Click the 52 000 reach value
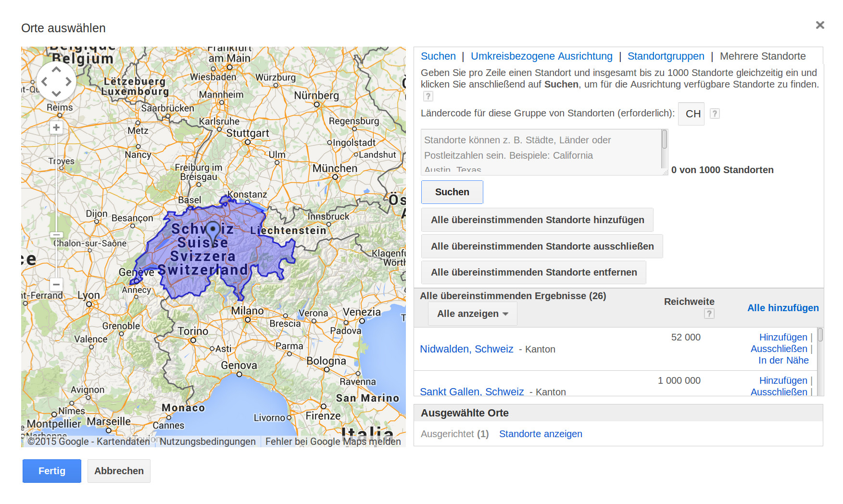The height and width of the screenshot is (504, 843). pyautogui.click(x=686, y=337)
